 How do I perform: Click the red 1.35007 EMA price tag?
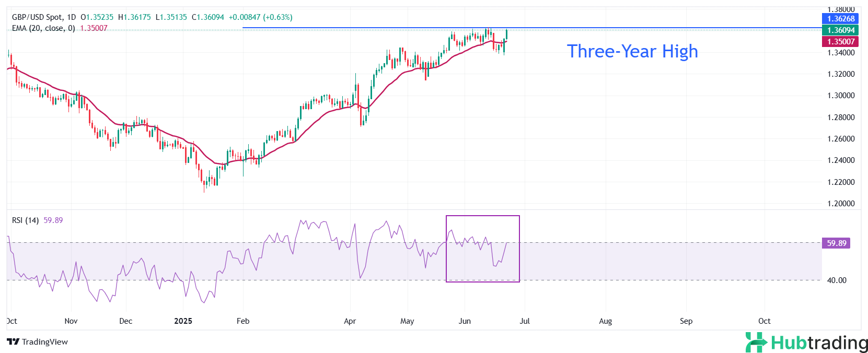[x=840, y=42]
